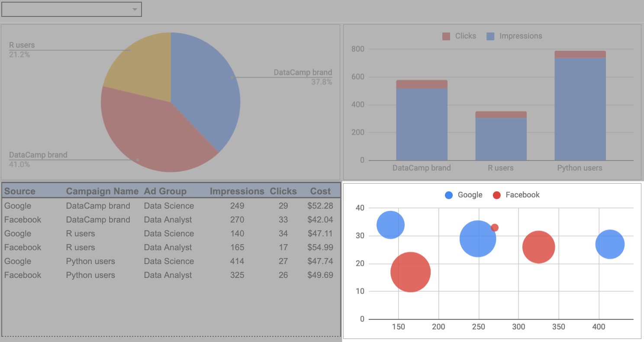Click the Campaign Name column header
Screen dimensions: 644x342
(x=102, y=191)
